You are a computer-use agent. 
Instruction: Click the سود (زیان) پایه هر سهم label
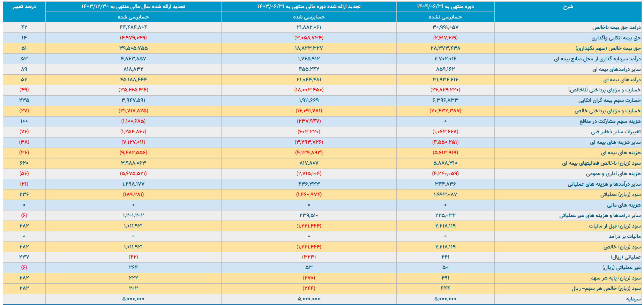615,278
